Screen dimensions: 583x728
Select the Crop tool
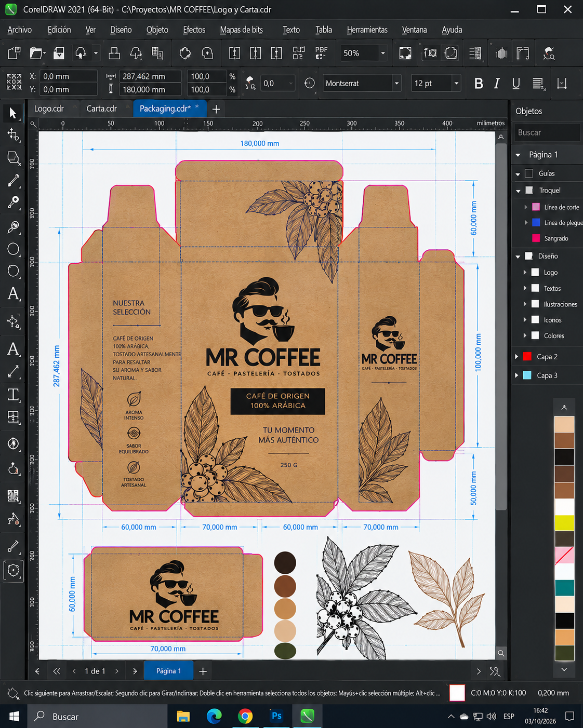[13, 158]
